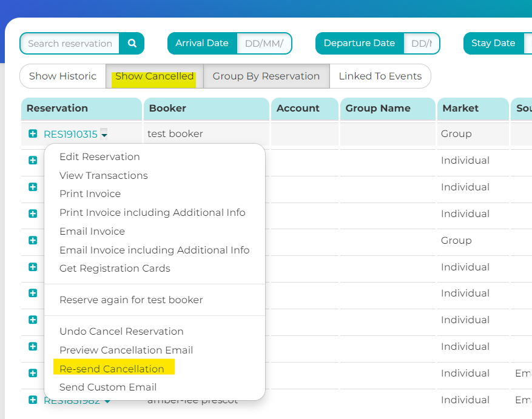Sort by Account column header
Viewport: 532px width, 419px height.
pyautogui.click(x=305, y=109)
